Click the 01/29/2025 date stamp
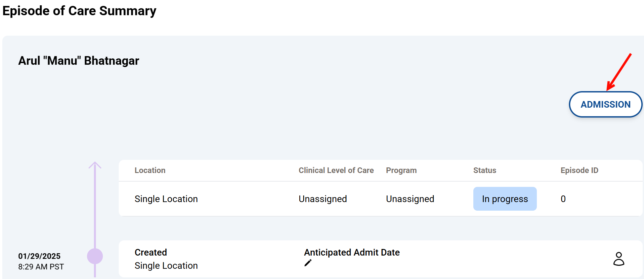The width and height of the screenshot is (644, 279). 39,256
